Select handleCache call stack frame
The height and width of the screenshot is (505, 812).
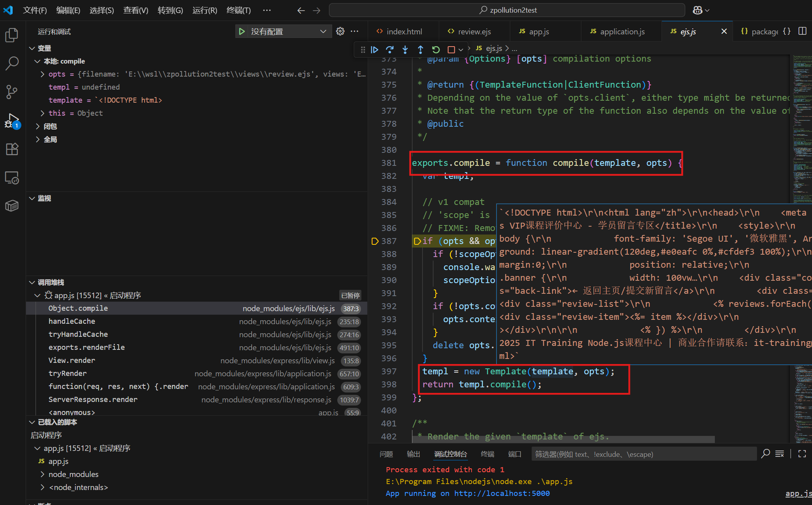click(x=72, y=321)
